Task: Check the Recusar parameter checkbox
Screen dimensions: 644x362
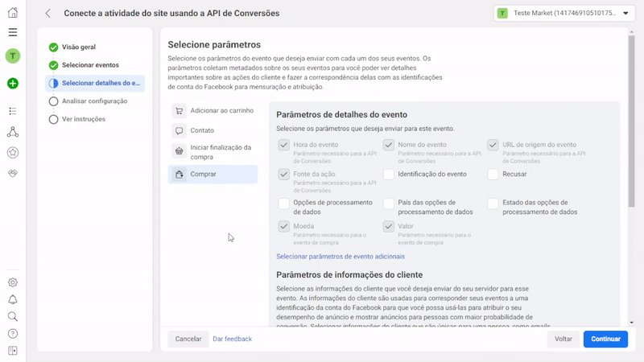Action: pyautogui.click(x=493, y=174)
